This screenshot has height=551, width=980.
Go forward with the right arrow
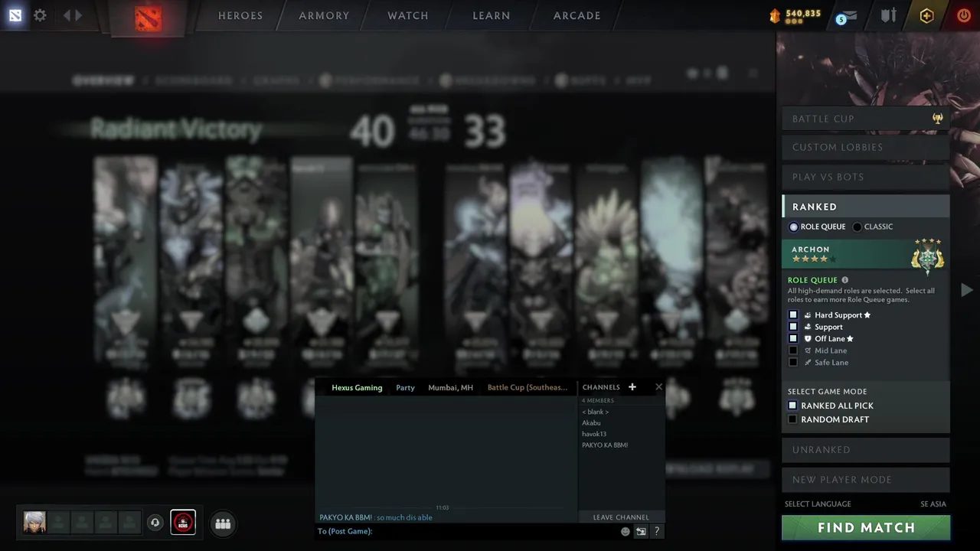pos(79,15)
